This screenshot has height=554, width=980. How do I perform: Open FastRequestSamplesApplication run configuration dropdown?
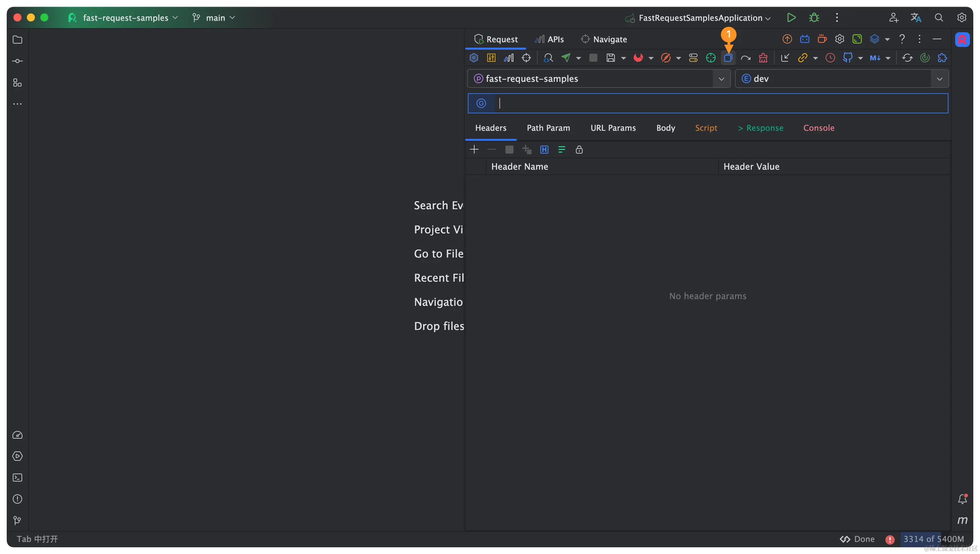tap(698, 18)
